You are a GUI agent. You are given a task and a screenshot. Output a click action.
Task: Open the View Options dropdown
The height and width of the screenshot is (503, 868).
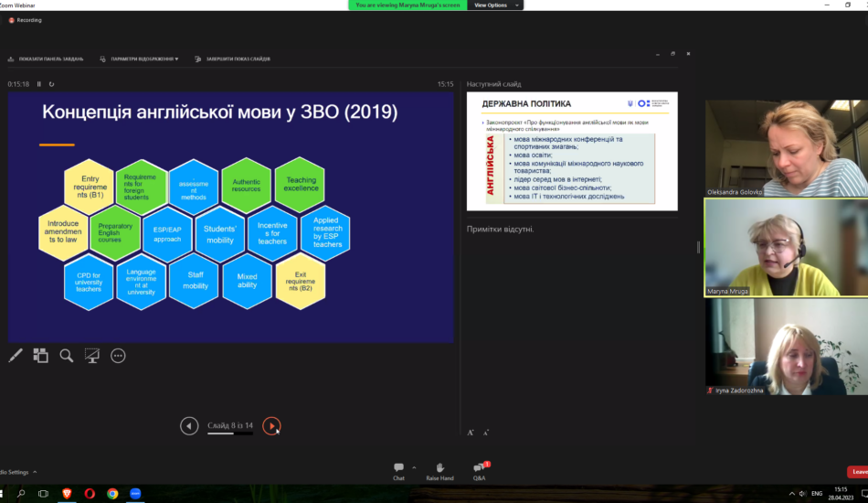pos(494,5)
